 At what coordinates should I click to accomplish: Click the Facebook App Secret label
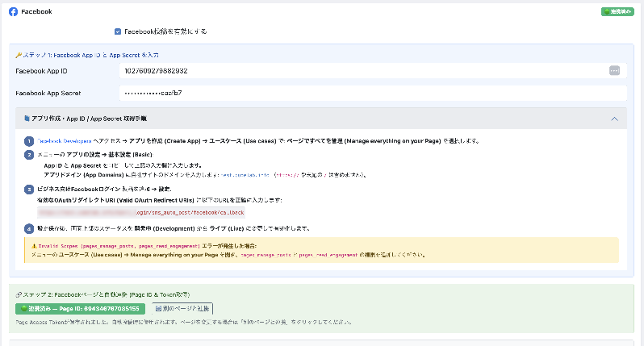pos(48,94)
